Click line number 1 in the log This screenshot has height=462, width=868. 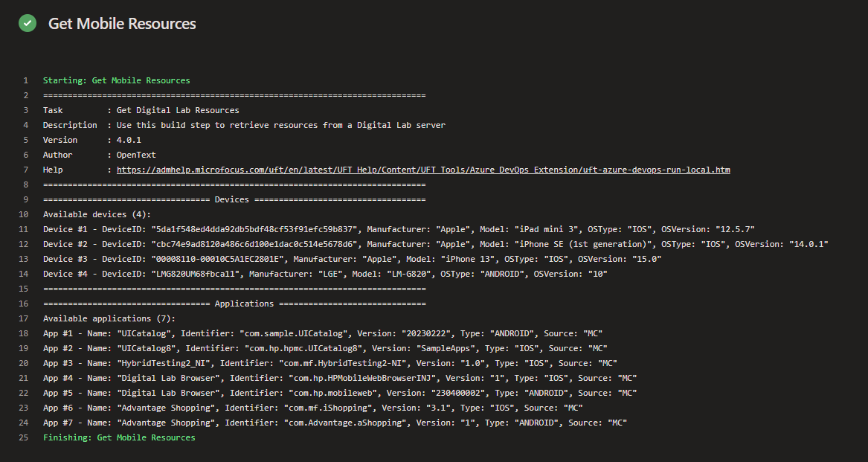coord(25,80)
